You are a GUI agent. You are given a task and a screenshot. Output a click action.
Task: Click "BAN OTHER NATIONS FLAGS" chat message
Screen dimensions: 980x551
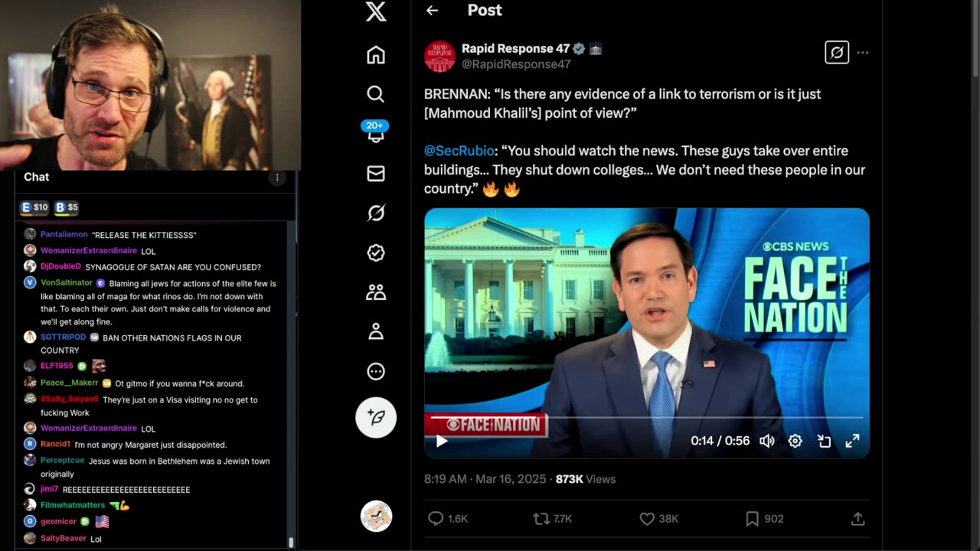[x=141, y=344]
